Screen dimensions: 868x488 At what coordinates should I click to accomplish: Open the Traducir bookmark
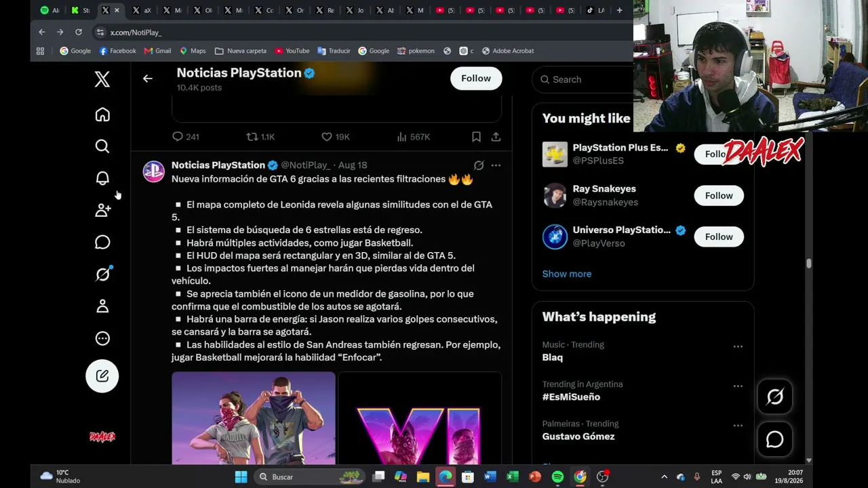coord(334,51)
